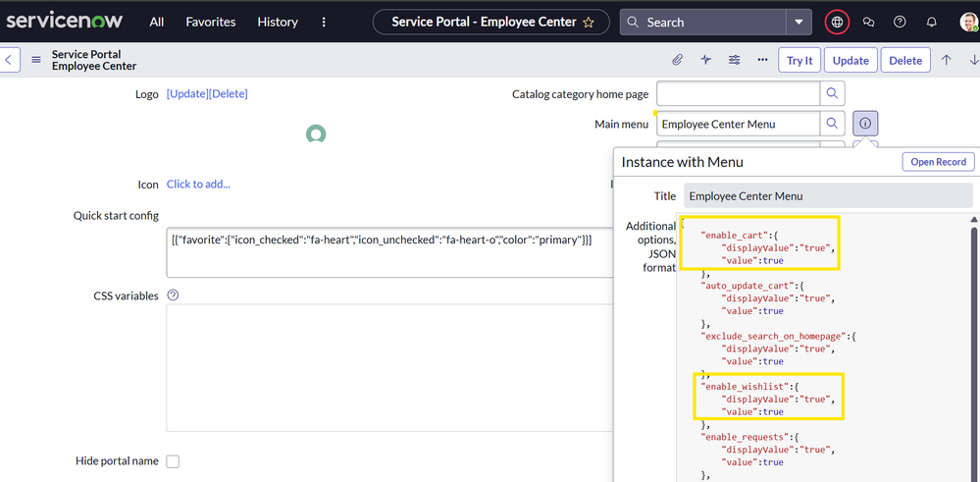The width and height of the screenshot is (980, 482).
Task: Open the notifications bell
Action: pos(931,22)
